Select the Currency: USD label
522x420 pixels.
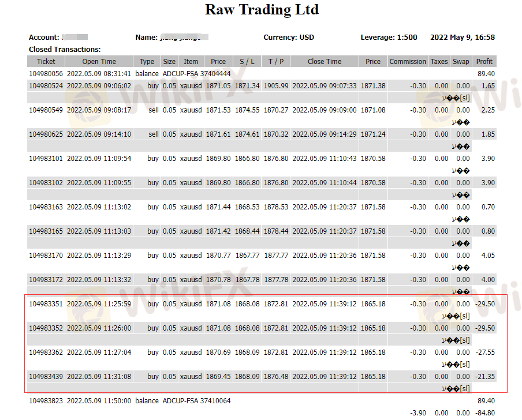coord(289,37)
